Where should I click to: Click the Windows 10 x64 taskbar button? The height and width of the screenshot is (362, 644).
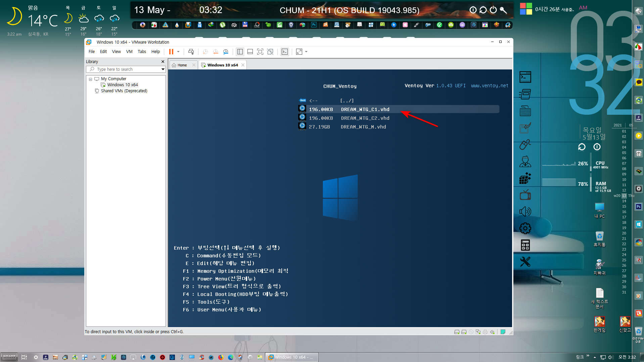coord(291,357)
